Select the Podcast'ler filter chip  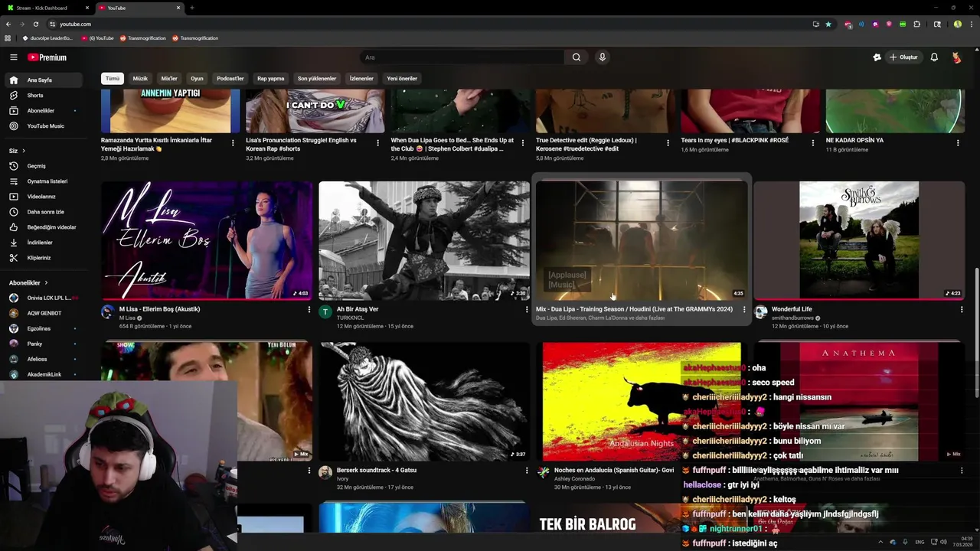coord(230,78)
